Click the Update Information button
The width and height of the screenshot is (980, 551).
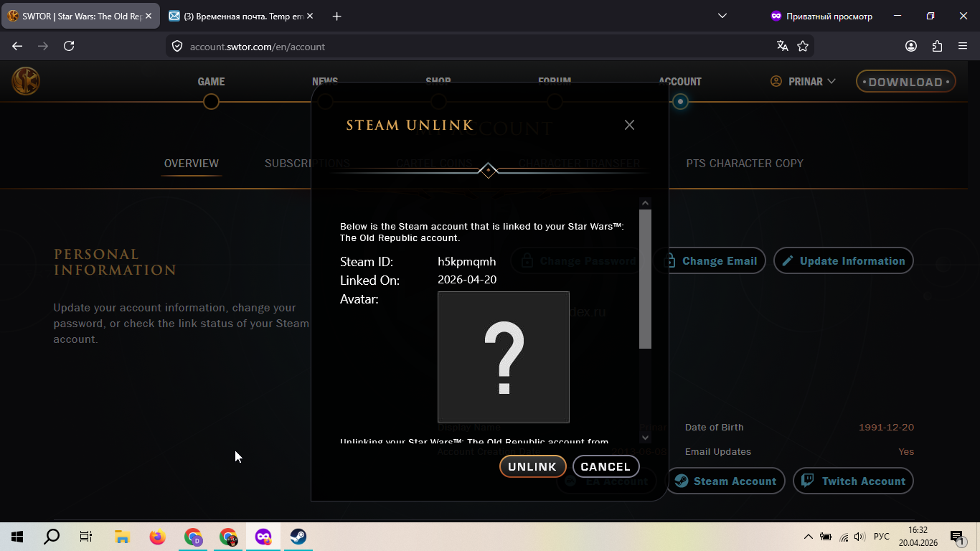(844, 261)
